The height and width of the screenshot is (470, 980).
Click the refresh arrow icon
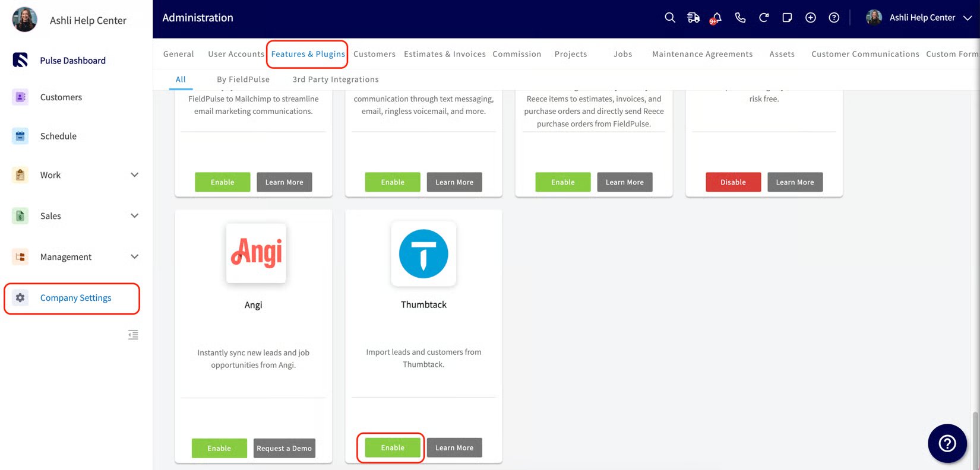(x=764, y=18)
